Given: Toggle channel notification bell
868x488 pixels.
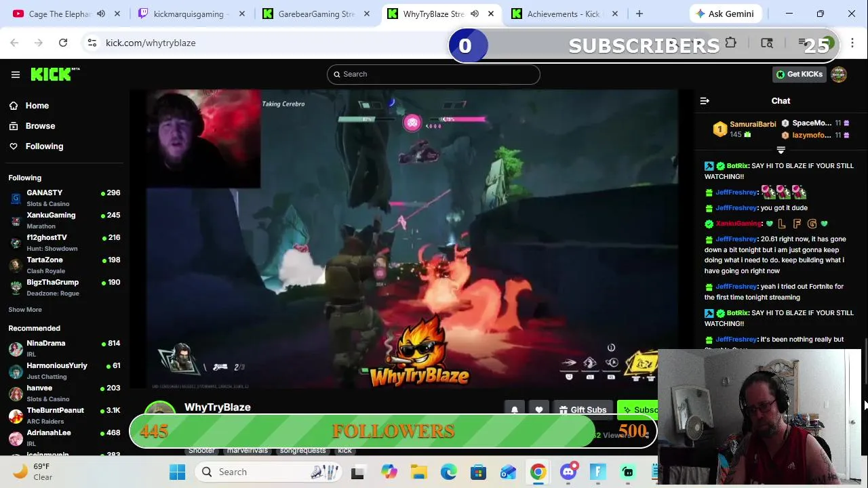Looking at the screenshot, I should pyautogui.click(x=515, y=409).
